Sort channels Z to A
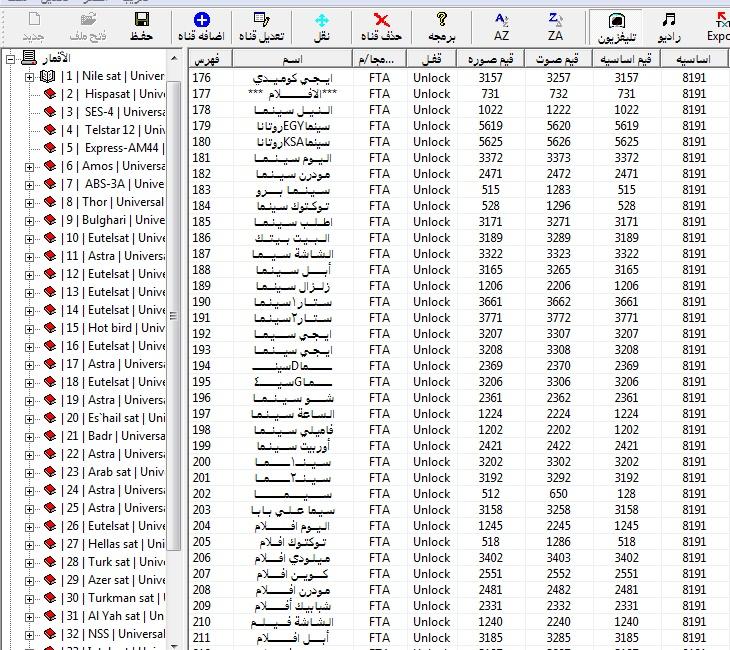This screenshot has height=650, width=730. point(555,20)
